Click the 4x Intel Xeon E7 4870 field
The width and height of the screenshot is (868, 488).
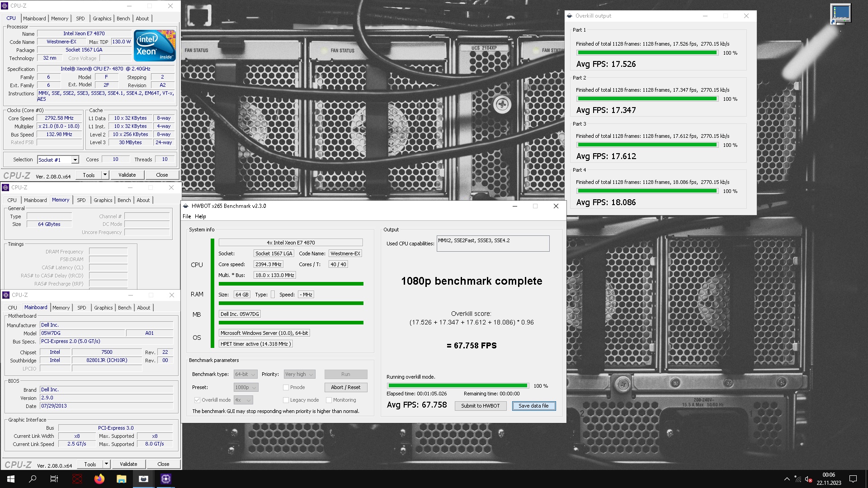[x=291, y=243]
